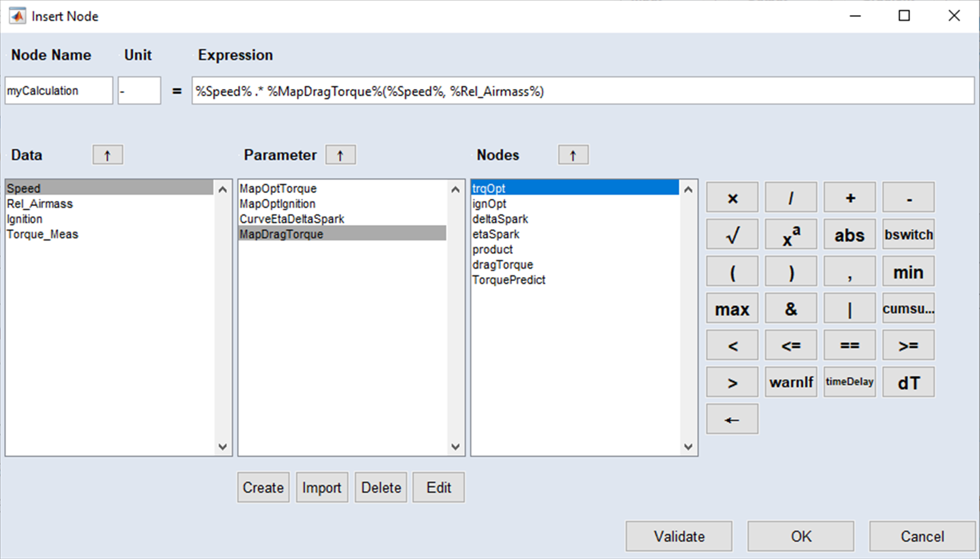Add the plus operator to expression
The width and height of the screenshot is (980, 559).
[850, 198]
